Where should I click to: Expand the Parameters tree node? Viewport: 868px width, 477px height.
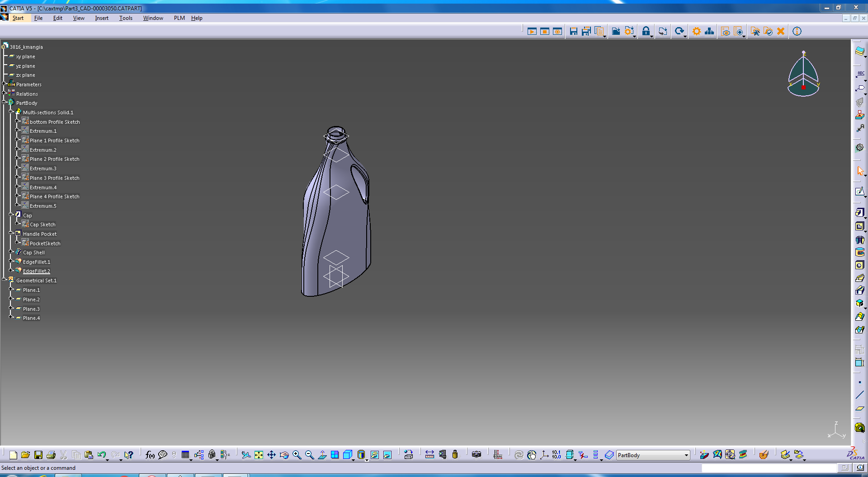(4, 84)
